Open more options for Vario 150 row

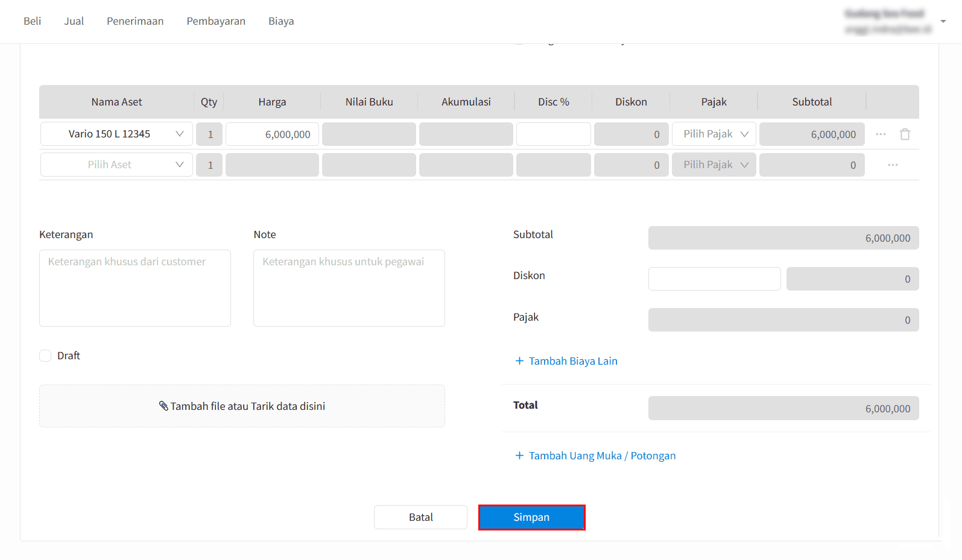point(881,134)
